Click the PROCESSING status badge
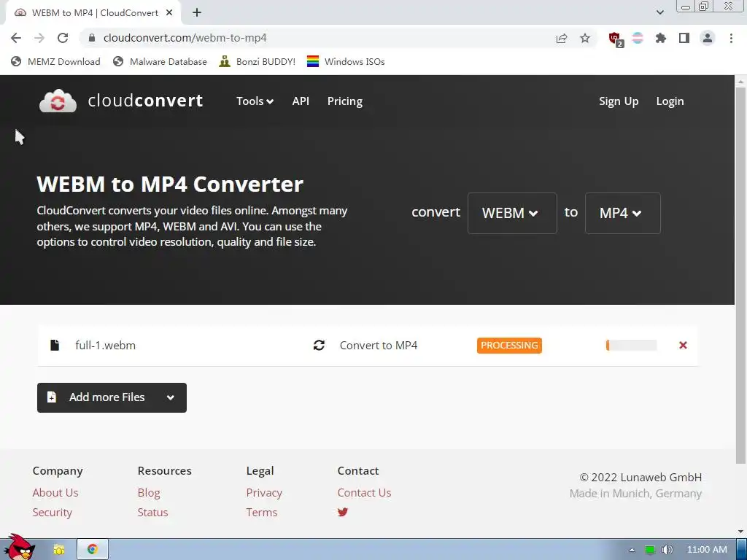 (x=509, y=345)
